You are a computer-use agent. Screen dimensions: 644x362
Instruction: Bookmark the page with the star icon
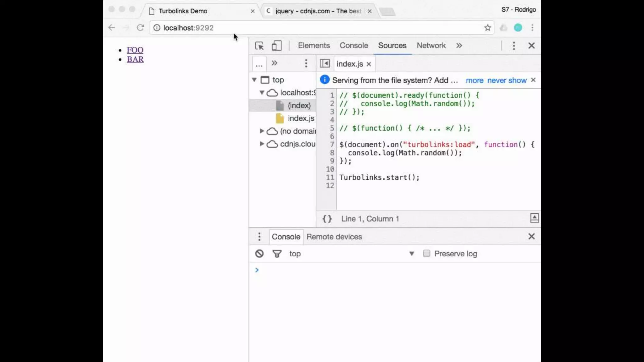pyautogui.click(x=487, y=28)
